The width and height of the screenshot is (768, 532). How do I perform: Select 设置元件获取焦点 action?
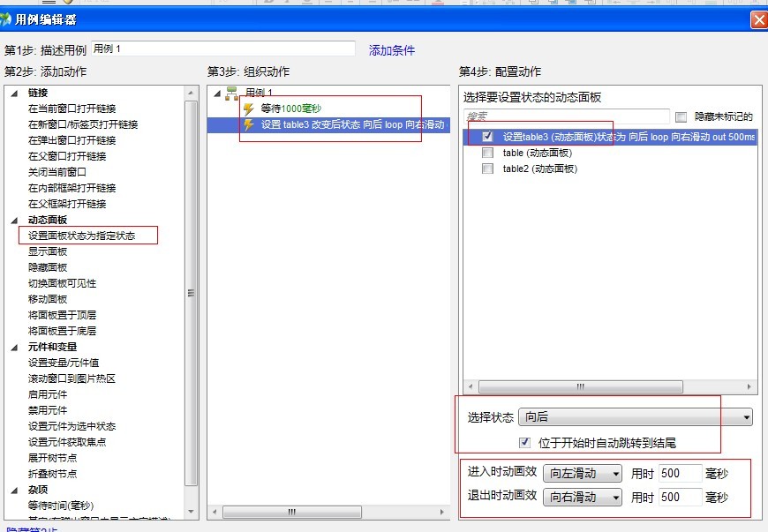(x=67, y=442)
